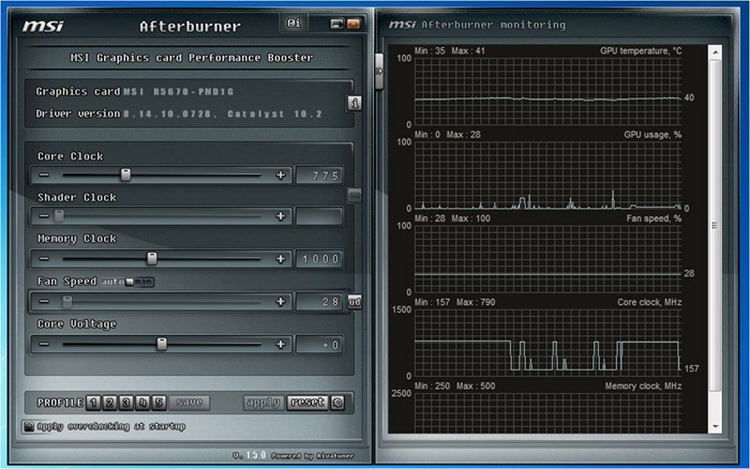Click the settings gear beside reset

[338, 402]
